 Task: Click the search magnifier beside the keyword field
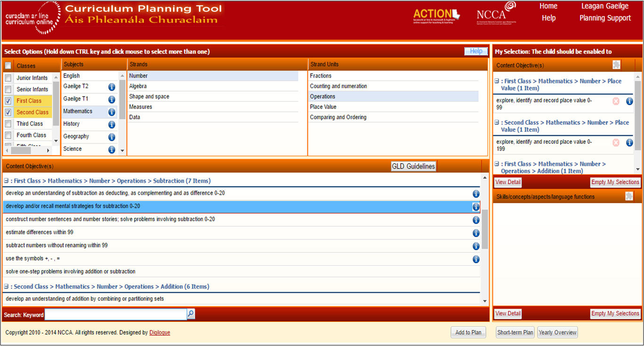click(190, 313)
